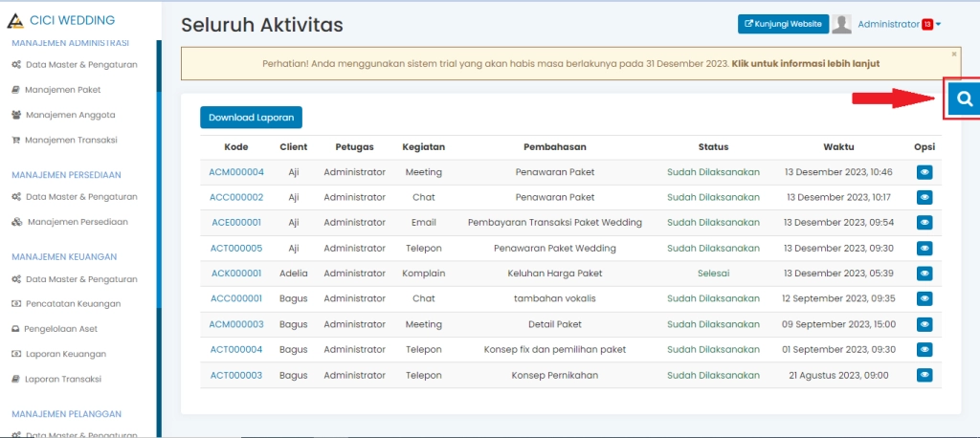Expand Data Master & Pengaturan under Manajemen Keuangan
This screenshot has height=438, width=980.
point(80,279)
